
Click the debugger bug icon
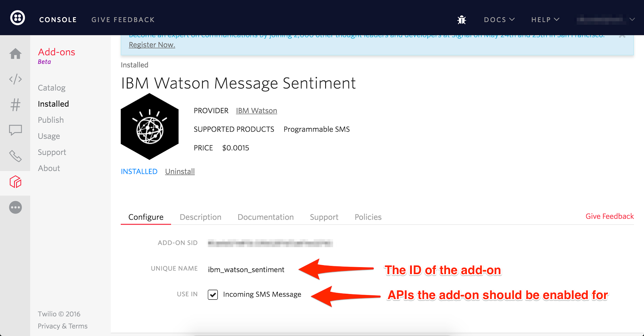point(462,19)
